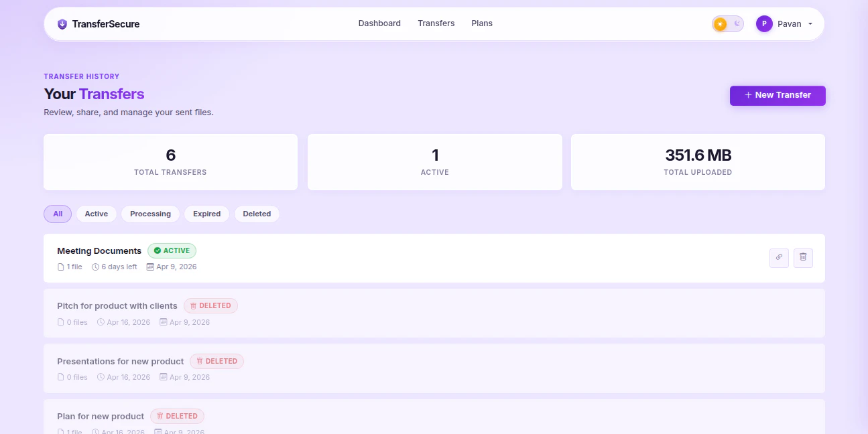Select the Total Uploaded stats card
Screen dimensions: 868x434
[698, 161]
